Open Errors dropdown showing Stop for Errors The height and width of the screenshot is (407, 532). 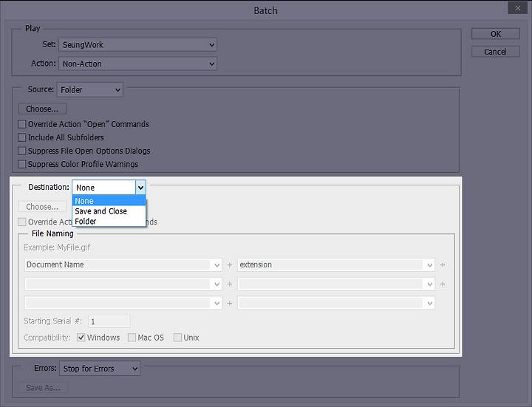(100, 369)
